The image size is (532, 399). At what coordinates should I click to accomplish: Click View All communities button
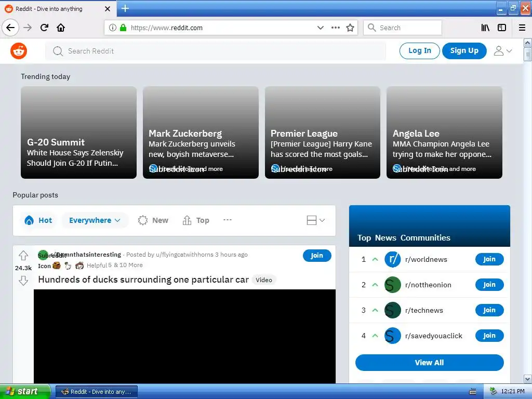[x=429, y=363]
